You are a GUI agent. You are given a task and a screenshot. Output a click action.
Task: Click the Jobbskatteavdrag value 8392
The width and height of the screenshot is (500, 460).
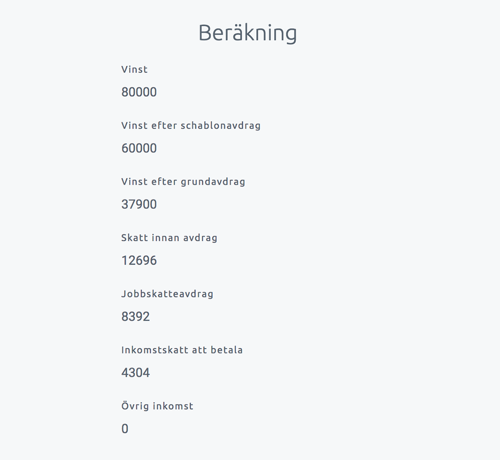point(136,316)
